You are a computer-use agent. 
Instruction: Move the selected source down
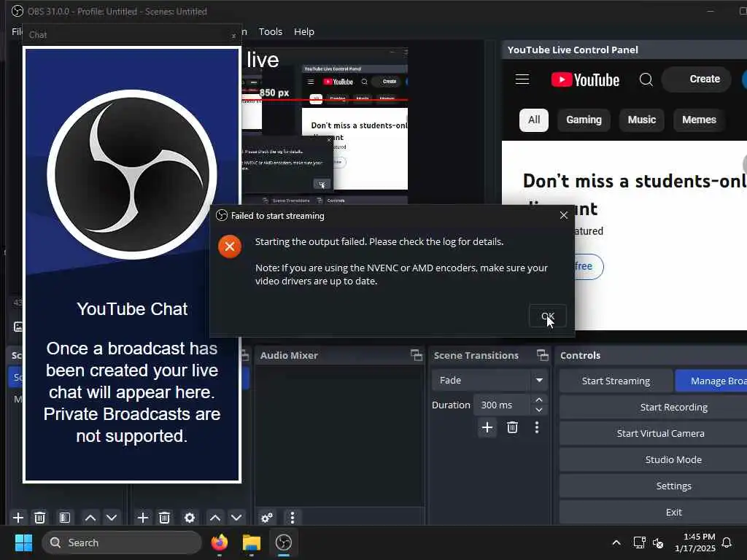tap(236, 518)
